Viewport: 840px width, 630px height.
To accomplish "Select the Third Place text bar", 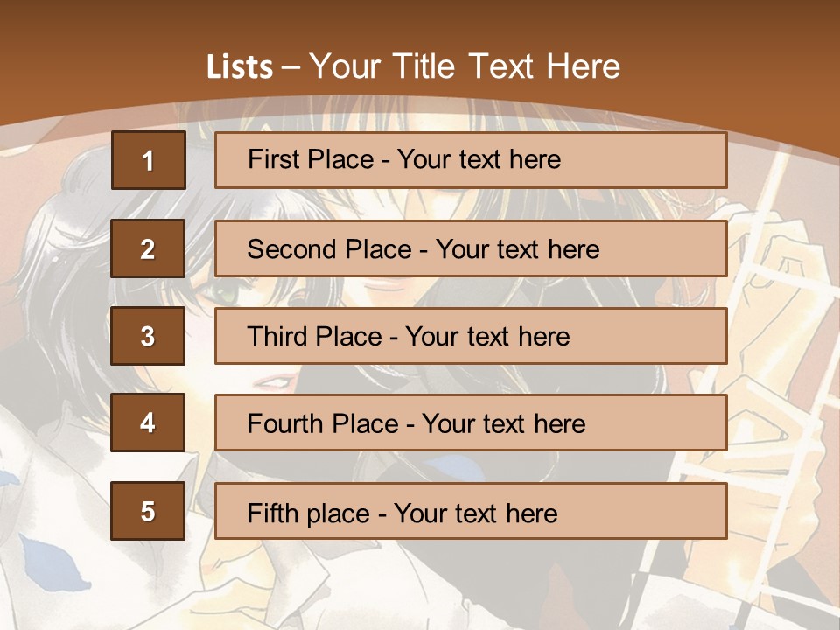I will click(x=471, y=336).
